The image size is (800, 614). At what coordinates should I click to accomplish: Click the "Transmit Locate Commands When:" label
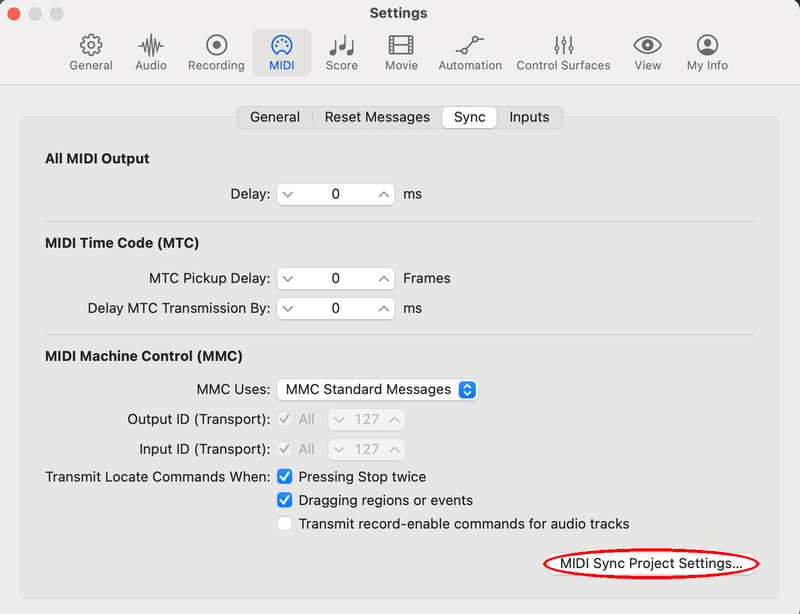(x=158, y=477)
